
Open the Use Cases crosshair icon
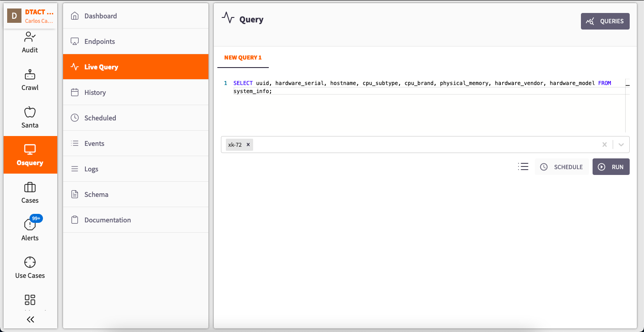tap(30, 262)
